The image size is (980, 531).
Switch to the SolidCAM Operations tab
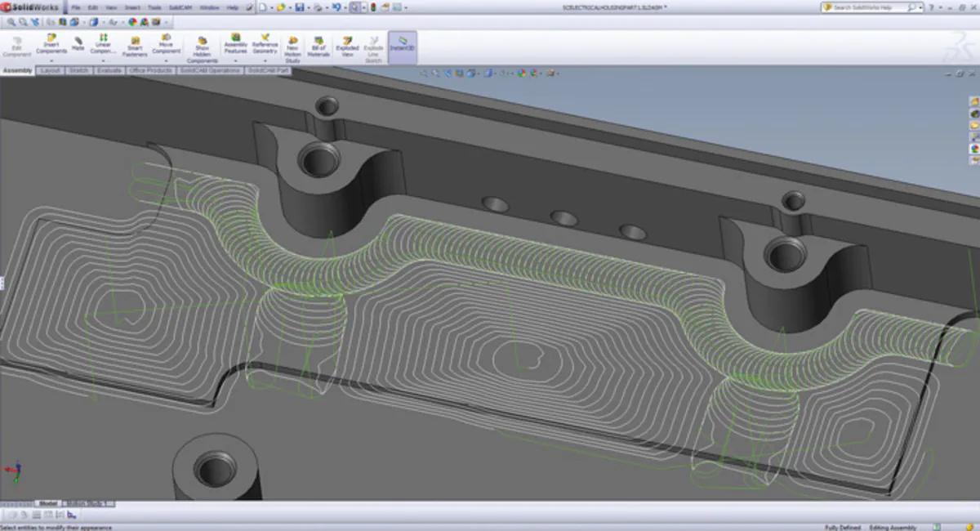point(208,70)
